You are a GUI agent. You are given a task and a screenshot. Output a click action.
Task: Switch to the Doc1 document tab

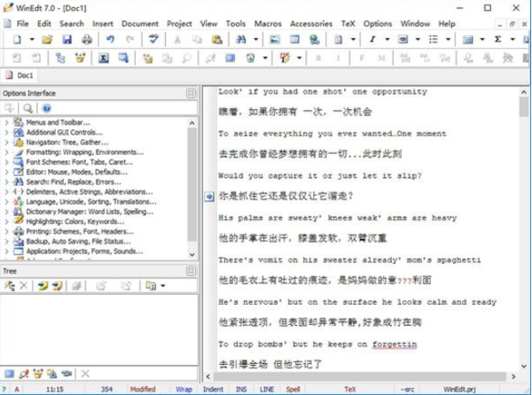point(24,76)
